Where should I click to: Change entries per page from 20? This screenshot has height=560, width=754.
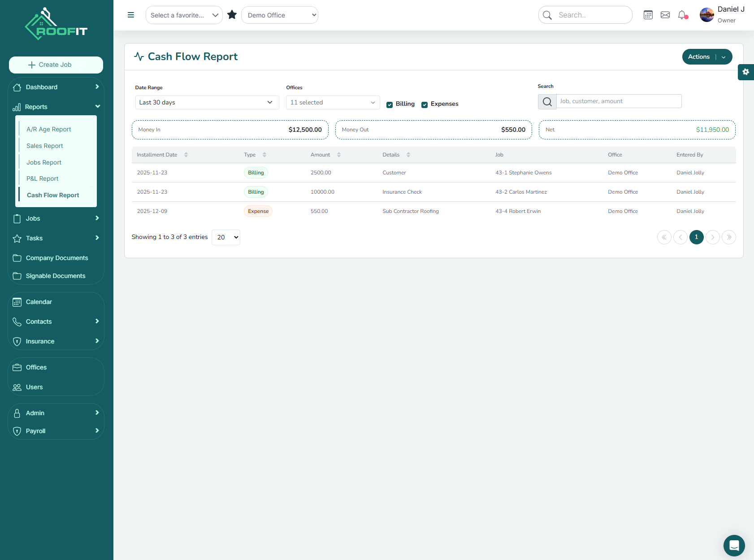point(225,237)
